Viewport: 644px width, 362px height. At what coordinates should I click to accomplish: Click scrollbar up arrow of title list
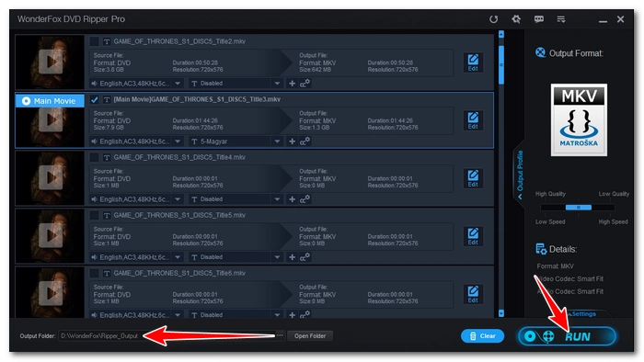pyautogui.click(x=501, y=34)
